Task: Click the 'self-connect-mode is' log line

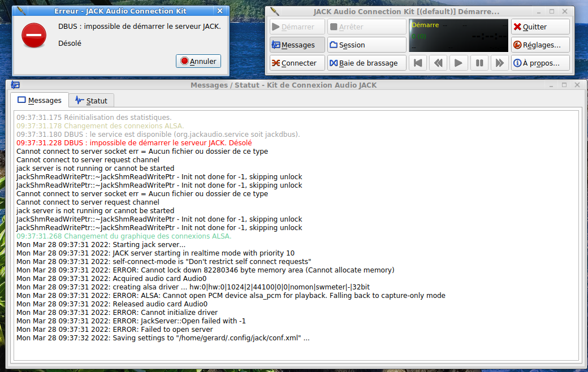Action: (x=163, y=261)
